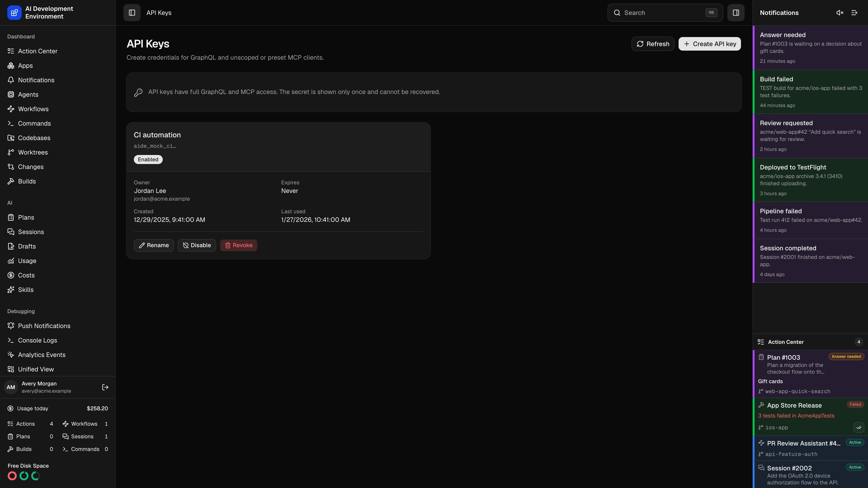Click web-app-quick-search branch label
Screen dimensions: 868x488
[x=797, y=392]
